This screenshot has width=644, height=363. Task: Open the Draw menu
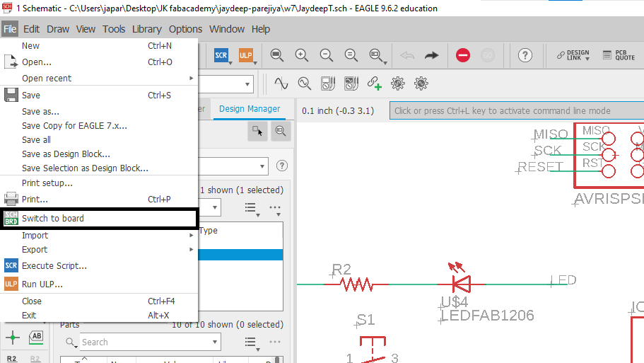point(58,29)
